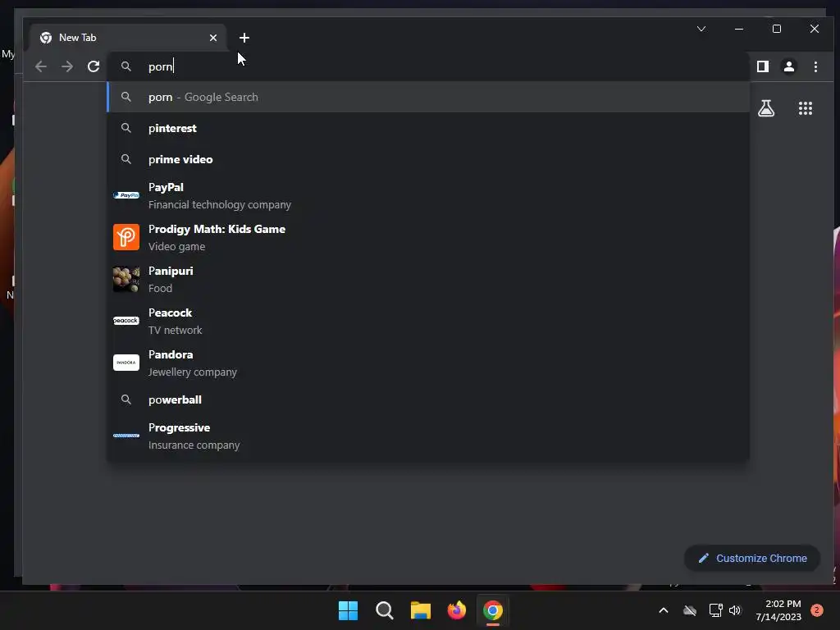The image size is (840, 630).
Task: Click the Panipuri food thumbnail
Action: [126, 279]
